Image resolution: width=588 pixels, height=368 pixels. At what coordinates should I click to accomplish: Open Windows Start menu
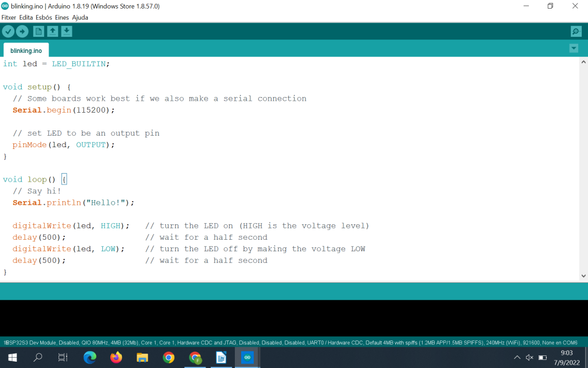point(12,358)
